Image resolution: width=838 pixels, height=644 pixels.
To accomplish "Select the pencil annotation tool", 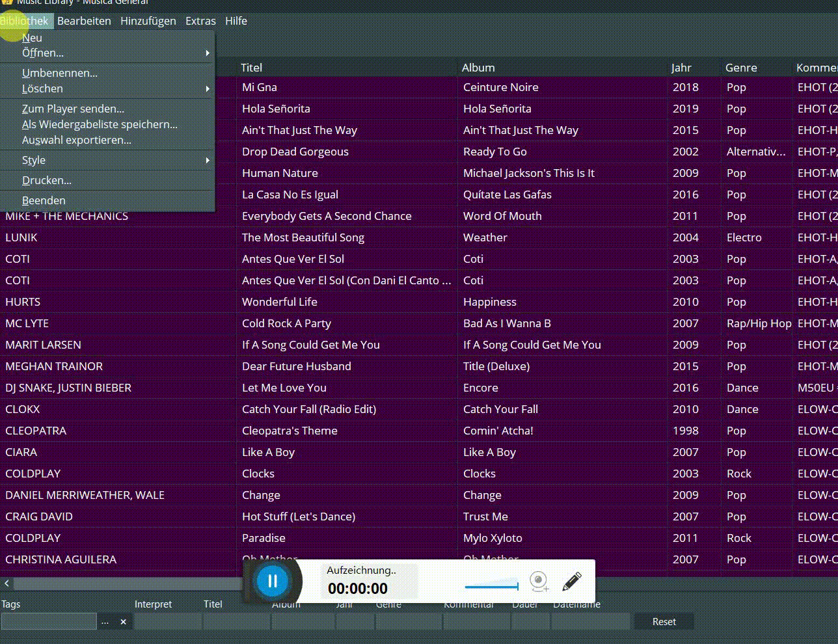I will pos(571,581).
